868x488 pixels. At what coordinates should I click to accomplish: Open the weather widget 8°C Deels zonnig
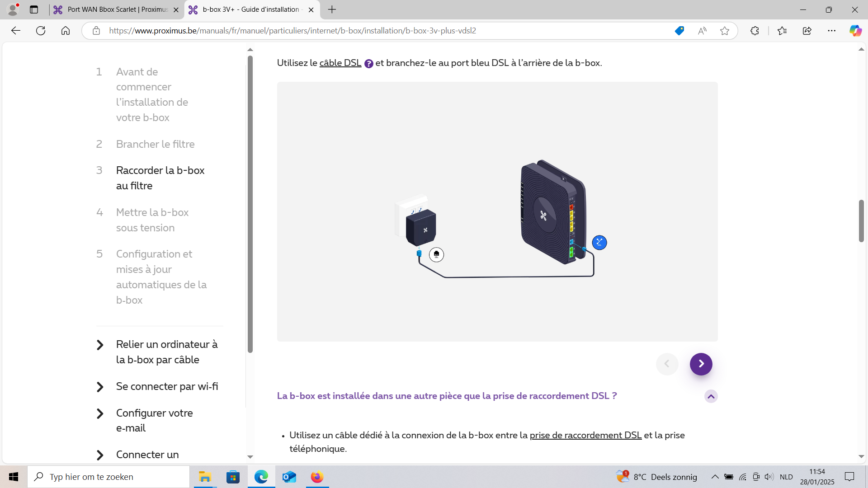656,477
